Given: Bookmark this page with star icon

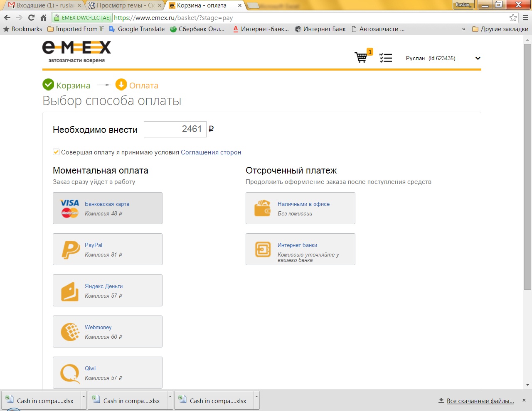Looking at the screenshot, I should [513, 18].
